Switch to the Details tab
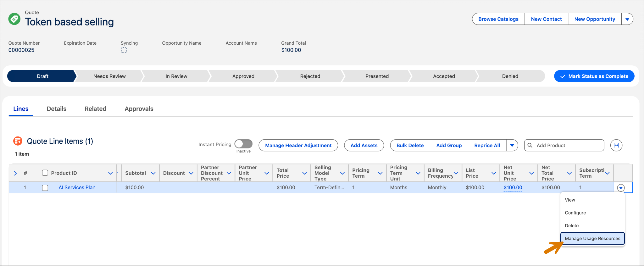 click(x=57, y=109)
